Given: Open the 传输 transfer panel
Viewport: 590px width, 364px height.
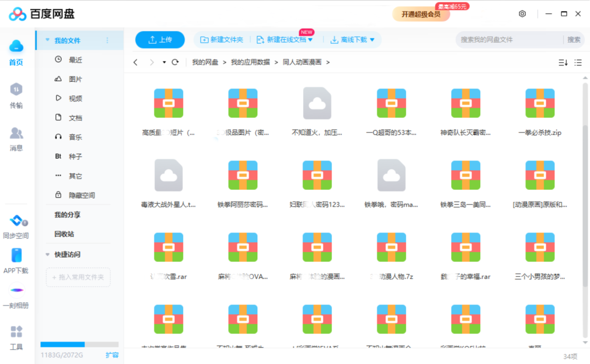Looking at the screenshot, I should tap(16, 96).
